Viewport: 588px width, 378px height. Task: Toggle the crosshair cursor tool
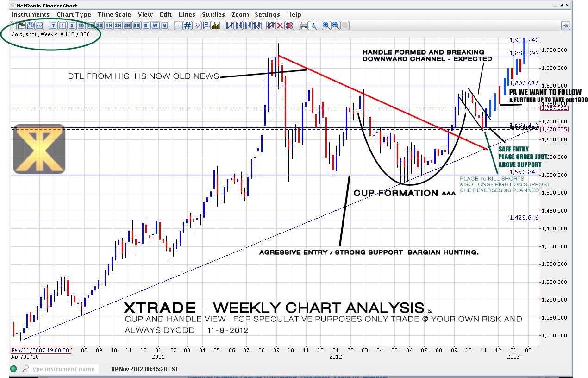coord(178,25)
